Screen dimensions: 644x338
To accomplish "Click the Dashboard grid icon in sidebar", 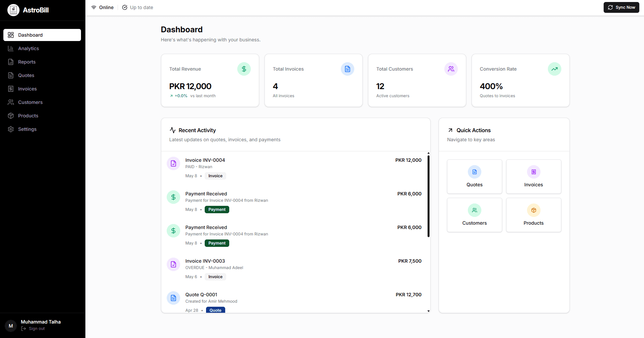I will (x=11, y=35).
